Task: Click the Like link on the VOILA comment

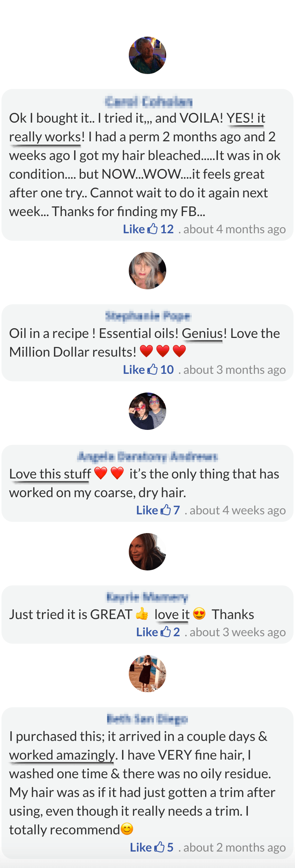Action: (134, 229)
